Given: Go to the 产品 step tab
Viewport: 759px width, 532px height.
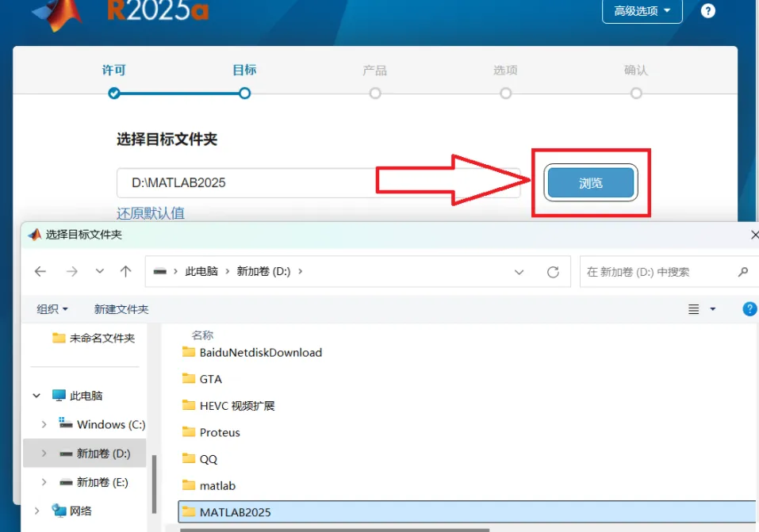Looking at the screenshot, I should coord(375,71).
